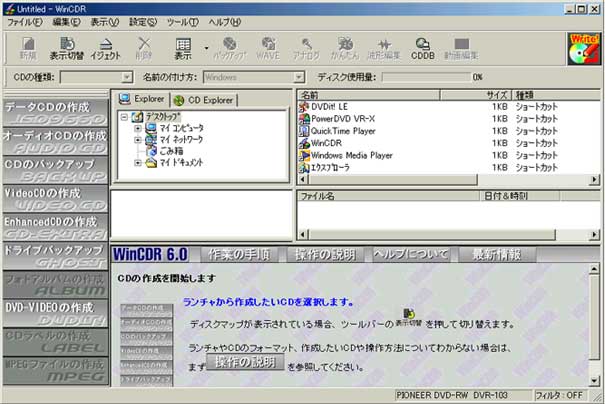
Task: Switch to the CD Explorer tab
Action: coord(204,100)
